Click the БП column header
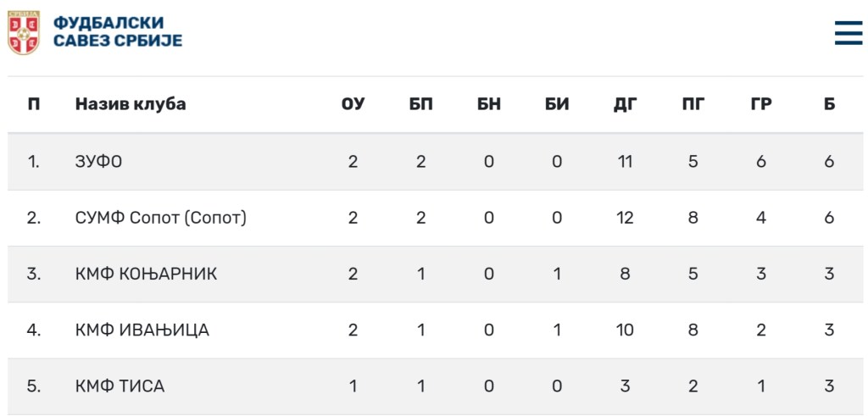This screenshot has height=416, width=868. pyautogui.click(x=420, y=104)
